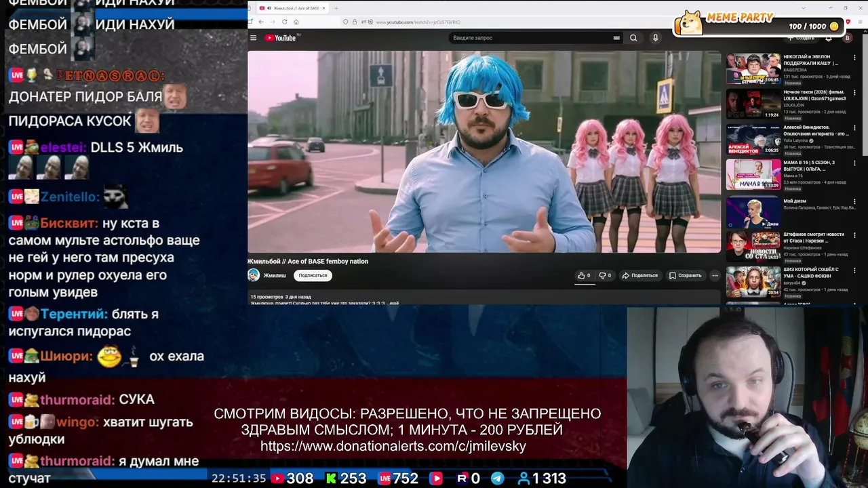
Task: Click the site lock icon in address bar
Action: pyautogui.click(x=355, y=22)
